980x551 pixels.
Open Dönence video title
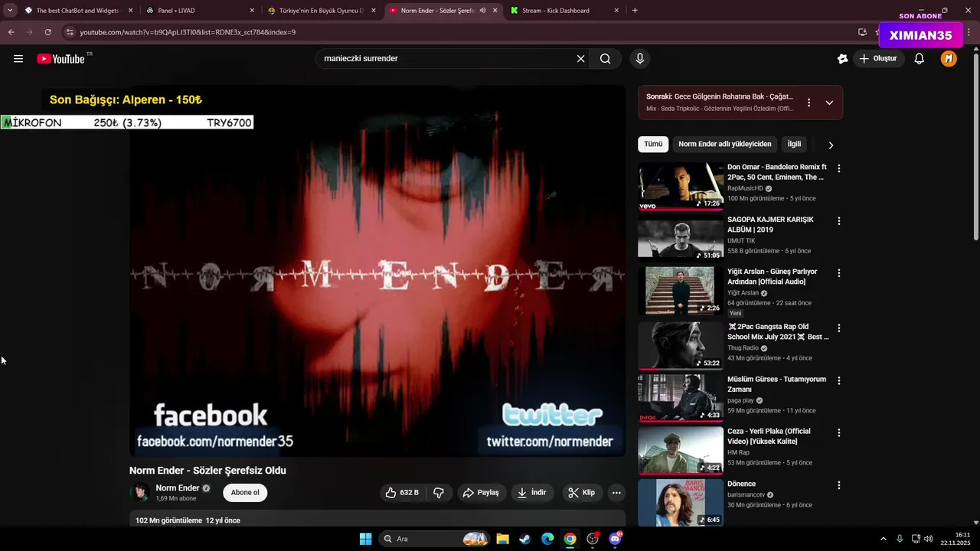[741, 484]
